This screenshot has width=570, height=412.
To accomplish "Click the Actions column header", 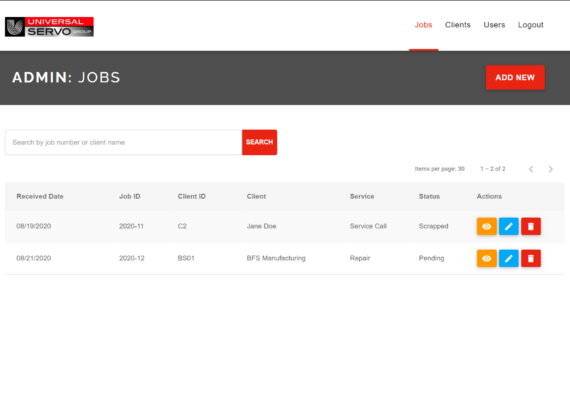I will coord(489,196).
